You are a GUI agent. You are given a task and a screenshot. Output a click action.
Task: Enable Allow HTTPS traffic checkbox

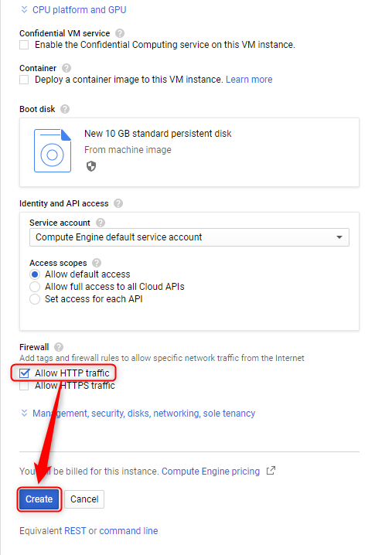point(24,386)
